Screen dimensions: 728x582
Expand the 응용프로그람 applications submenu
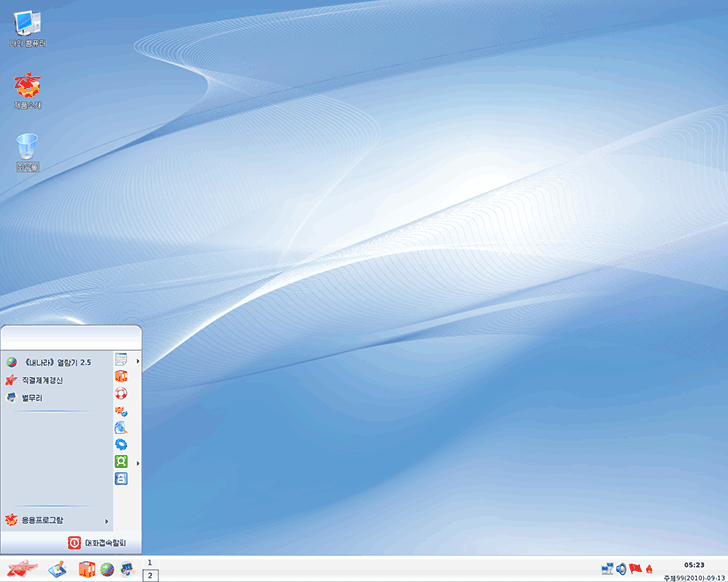click(56, 520)
